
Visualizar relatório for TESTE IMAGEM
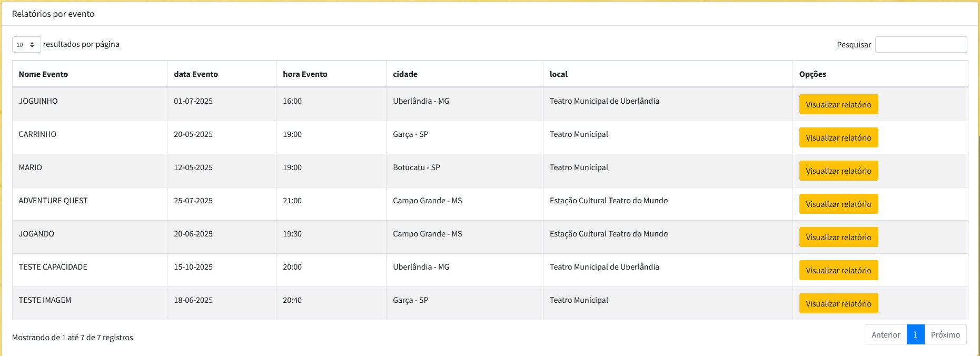tap(838, 303)
